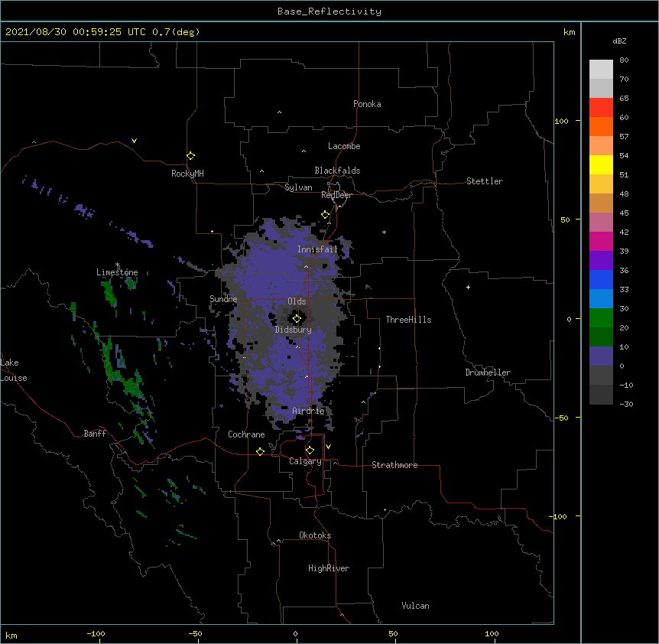This screenshot has height=644, width=659.
Task: Pick the lightest gray 70-80 dBZ swatch
Action: (x=601, y=70)
